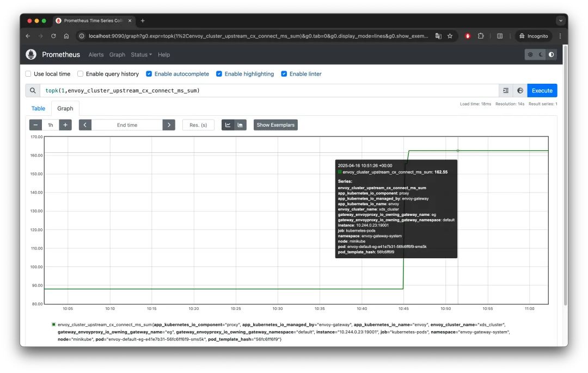This screenshot has height=373, width=588.
Task: Move end time forward with right chevron
Action: coord(169,125)
